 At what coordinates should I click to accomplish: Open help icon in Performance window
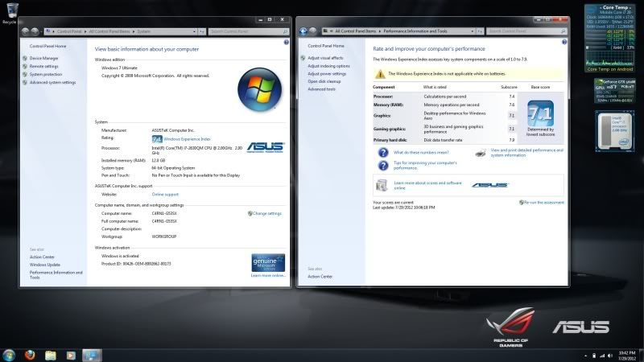coord(564,42)
